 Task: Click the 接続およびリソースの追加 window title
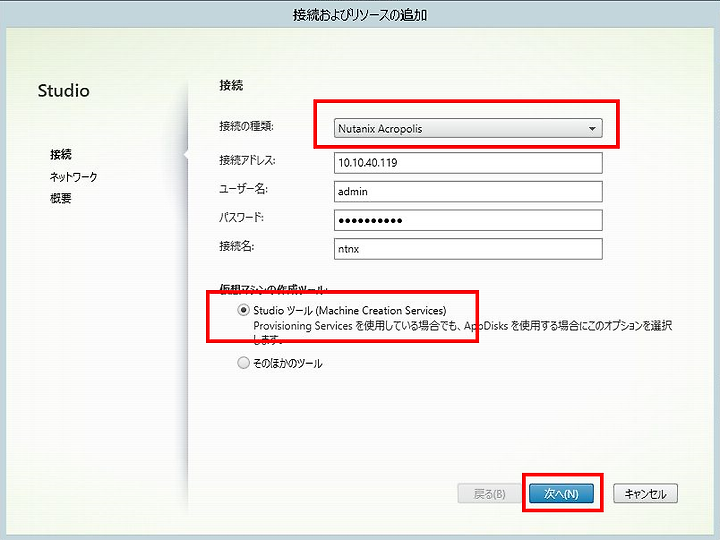click(360, 15)
